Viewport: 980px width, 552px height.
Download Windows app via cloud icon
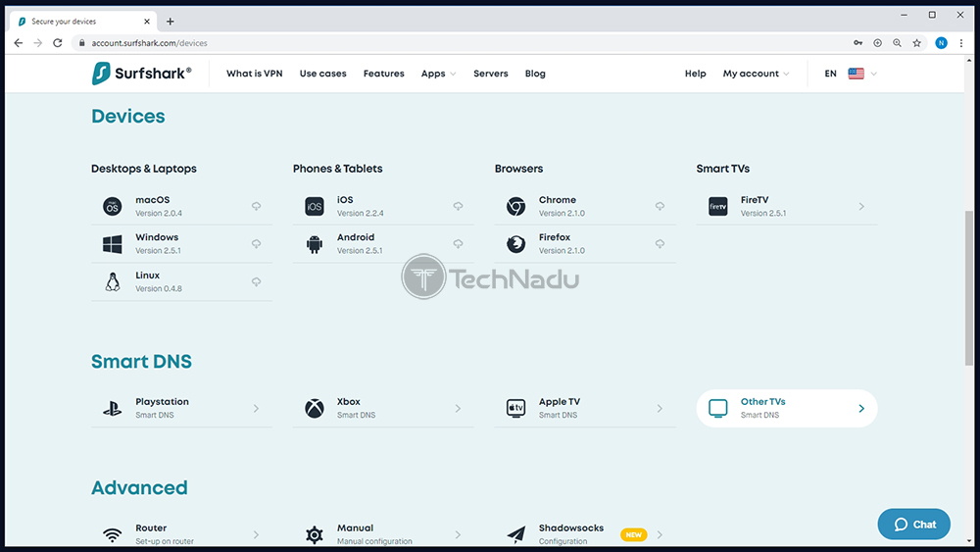coord(256,244)
